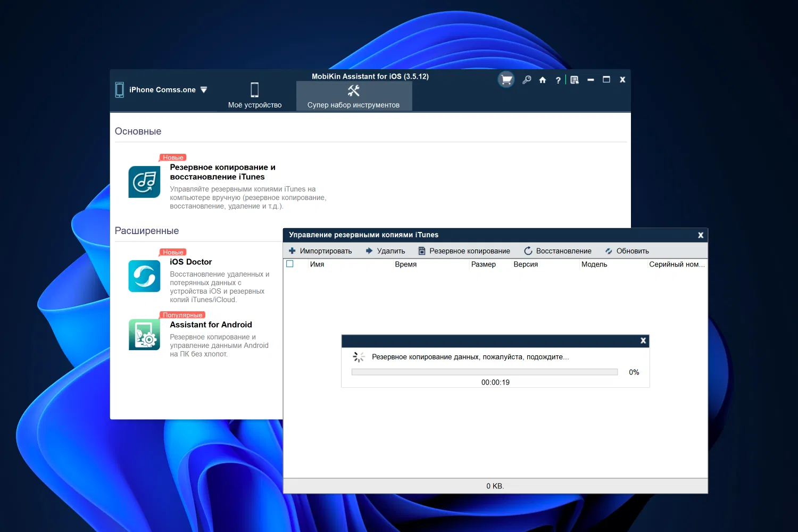
Task: Click Обновить to refresh the backup list
Action: 627,251
